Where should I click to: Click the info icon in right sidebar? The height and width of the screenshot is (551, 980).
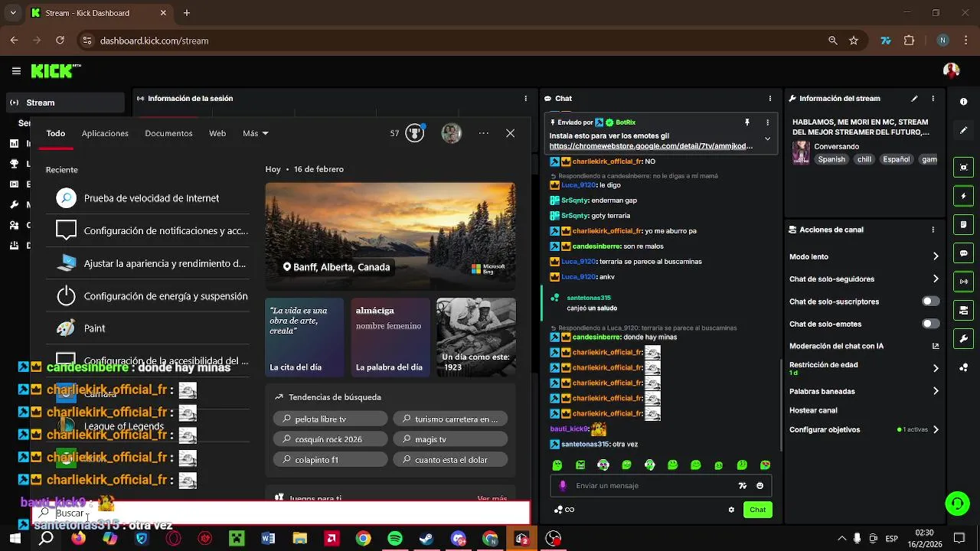(963, 102)
